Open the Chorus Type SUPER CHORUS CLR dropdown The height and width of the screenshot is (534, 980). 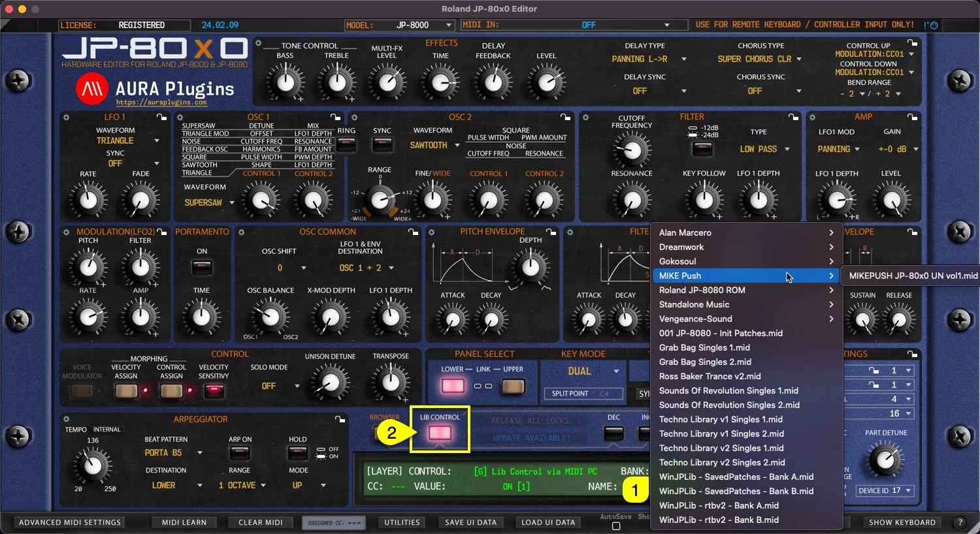pyautogui.click(x=759, y=59)
